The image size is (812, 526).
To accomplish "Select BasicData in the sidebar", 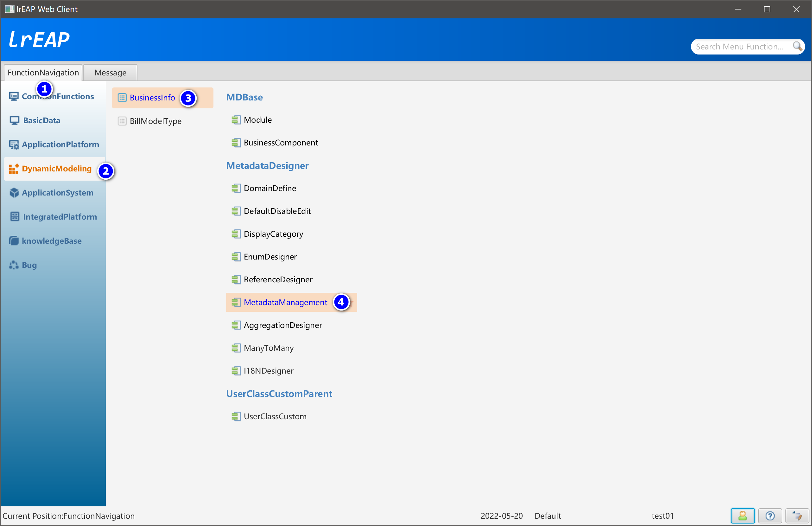I will [x=54, y=120].
